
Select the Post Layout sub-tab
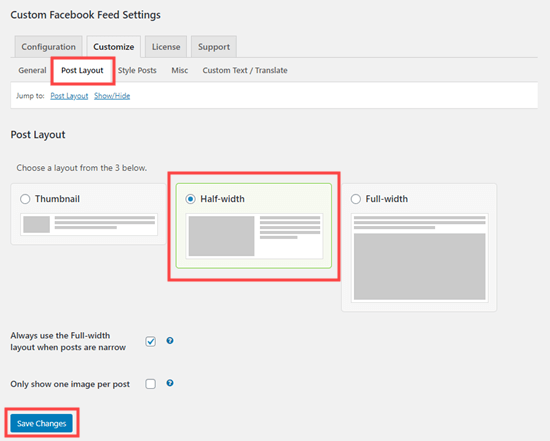[82, 70]
